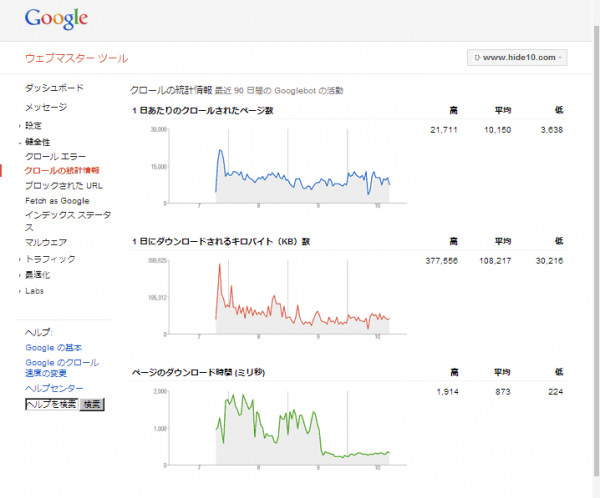Click the 検索 button
Viewport: 600px width, 498px height.
(x=92, y=404)
